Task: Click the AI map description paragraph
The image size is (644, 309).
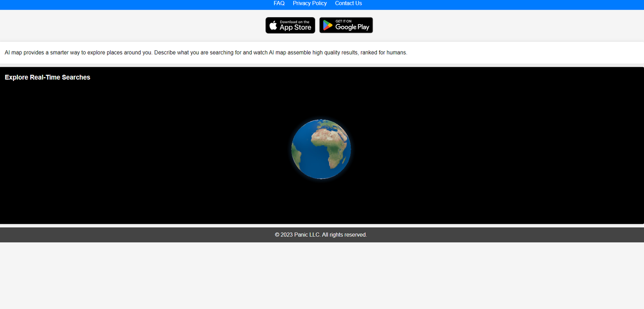Action: coord(206,53)
